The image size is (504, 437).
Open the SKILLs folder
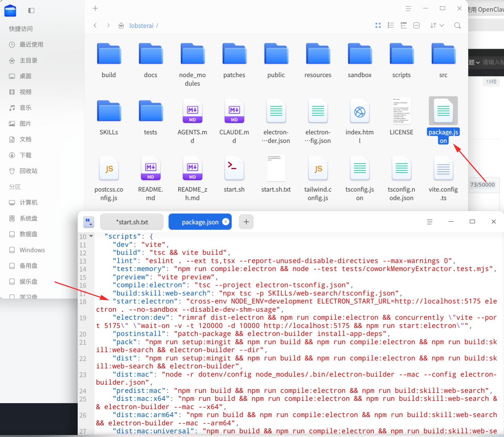(x=109, y=111)
